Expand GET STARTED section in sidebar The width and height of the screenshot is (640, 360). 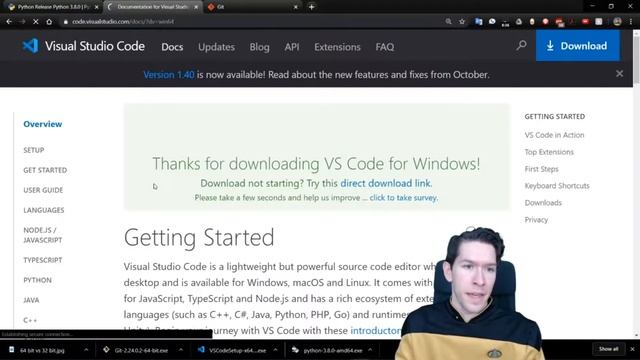point(45,170)
